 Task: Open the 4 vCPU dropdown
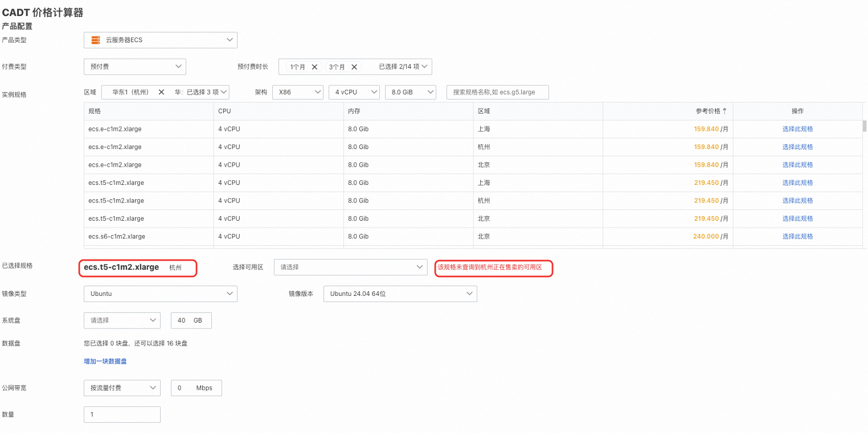[x=354, y=92]
